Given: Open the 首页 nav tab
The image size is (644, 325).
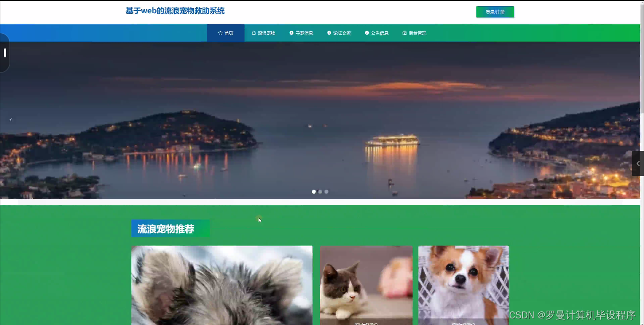Looking at the screenshot, I should tap(225, 33).
